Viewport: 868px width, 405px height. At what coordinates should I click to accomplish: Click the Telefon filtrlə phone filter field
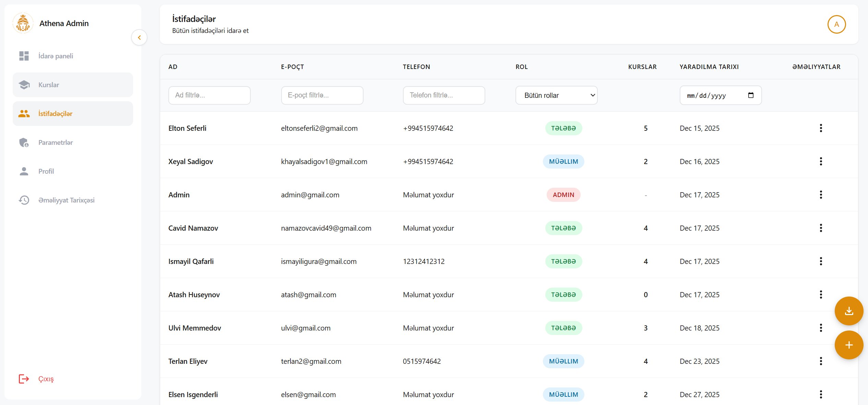(x=443, y=95)
